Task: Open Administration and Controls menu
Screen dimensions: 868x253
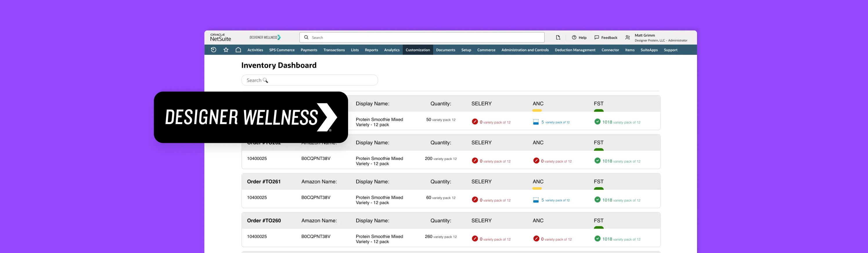Action: click(x=525, y=50)
